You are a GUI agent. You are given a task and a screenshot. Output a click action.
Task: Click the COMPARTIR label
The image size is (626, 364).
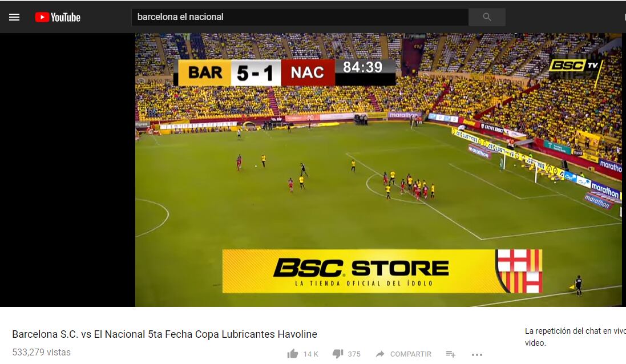pyautogui.click(x=410, y=354)
